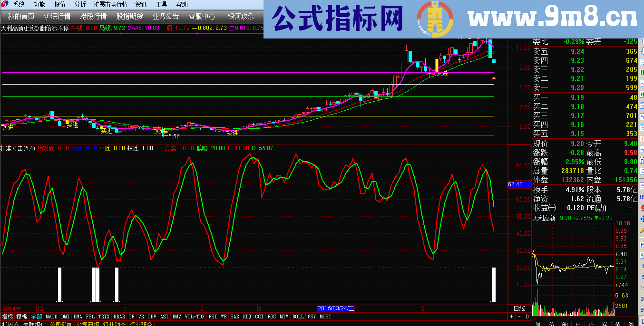Image resolution: width=644 pixels, height=326 pixels.
Task: Select the KDJ indicator tab
Action: coord(247,316)
